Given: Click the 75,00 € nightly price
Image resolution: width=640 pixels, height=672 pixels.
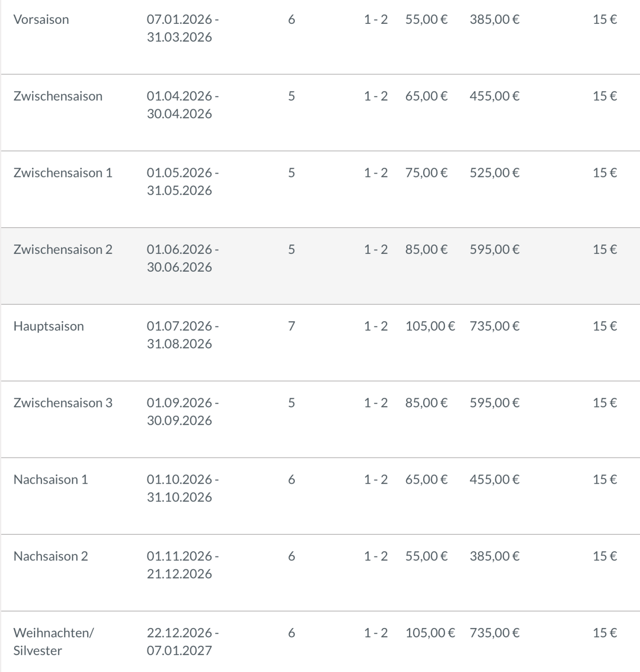Looking at the screenshot, I should 426,173.
